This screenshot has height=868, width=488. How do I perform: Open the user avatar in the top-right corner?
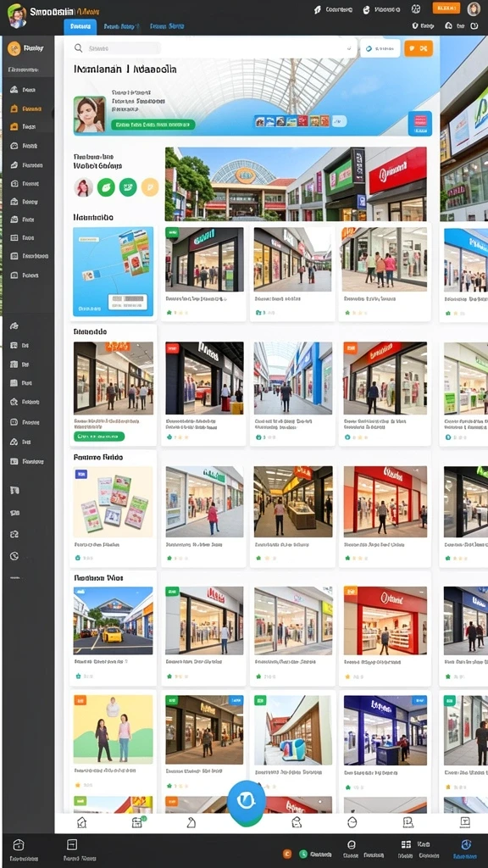(x=474, y=8)
